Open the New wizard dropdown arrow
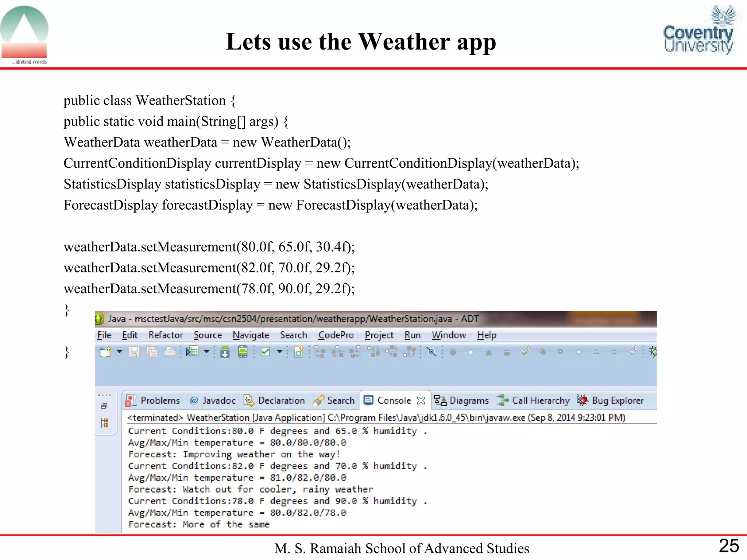Screen dimensions: 747x560 119,352
